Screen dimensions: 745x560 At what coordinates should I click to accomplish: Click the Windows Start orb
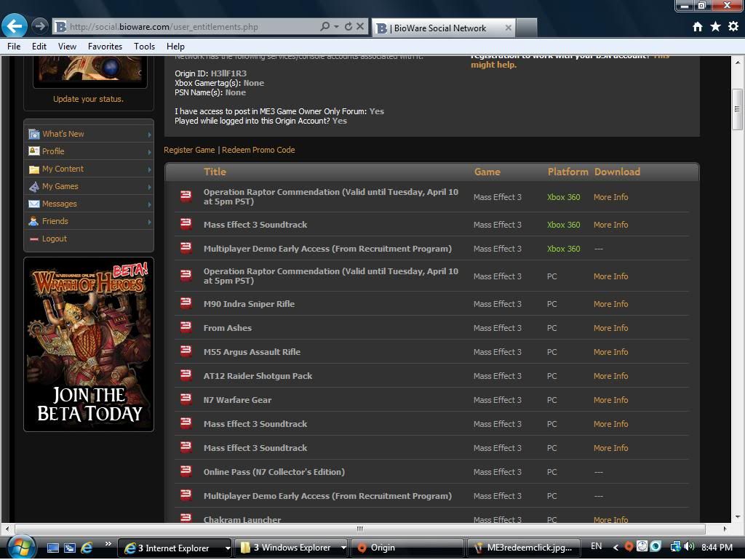tap(23, 547)
